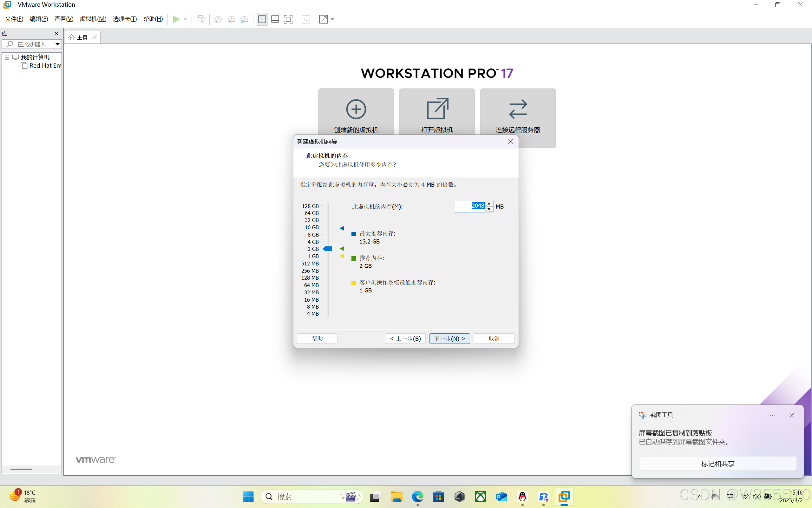
Task: Open Outlook from the taskbar
Action: pyautogui.click(x=501, y=497)
